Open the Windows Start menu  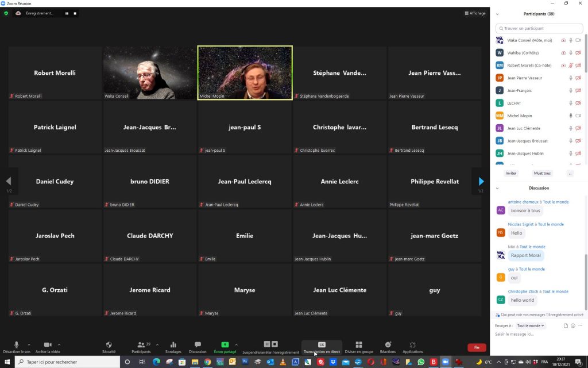(7, 362)
